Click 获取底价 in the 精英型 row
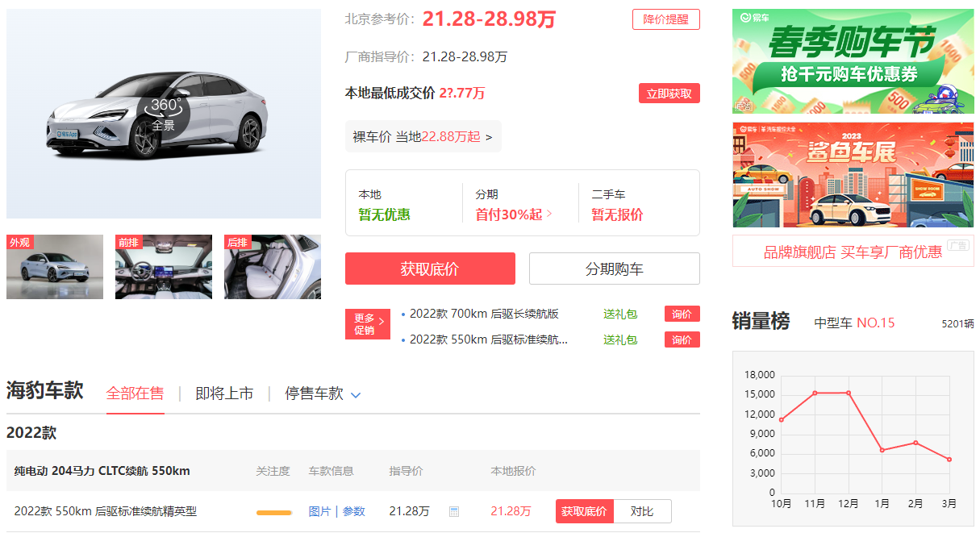 (584, 511)
